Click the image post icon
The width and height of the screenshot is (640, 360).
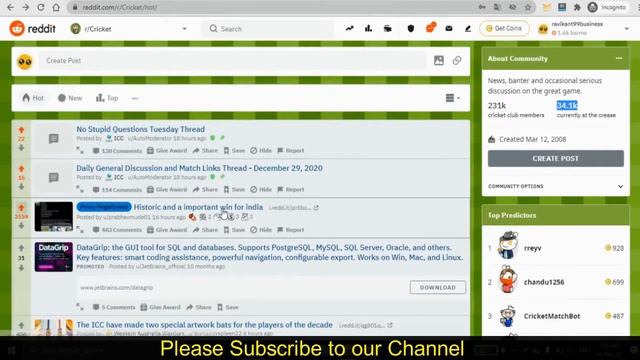tap(439, 61)
